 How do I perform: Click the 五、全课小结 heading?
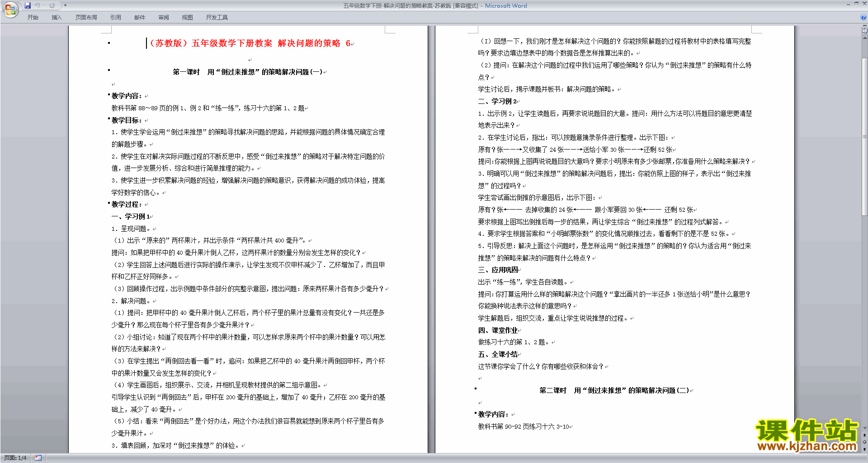(498, 354)
